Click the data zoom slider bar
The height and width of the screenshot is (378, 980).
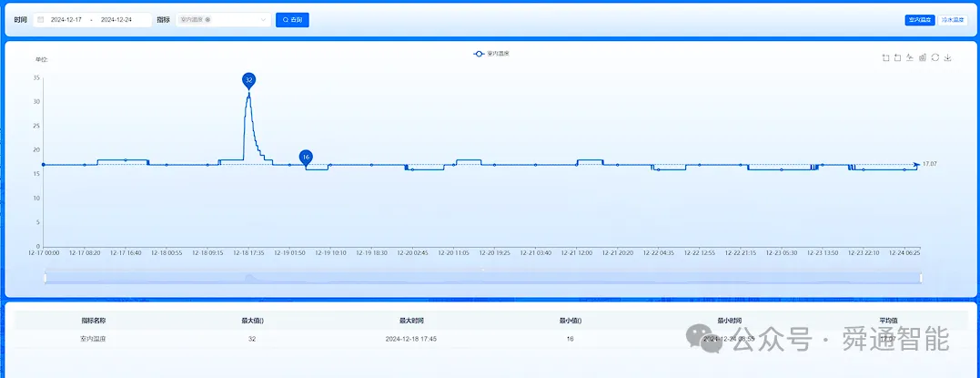483,277
